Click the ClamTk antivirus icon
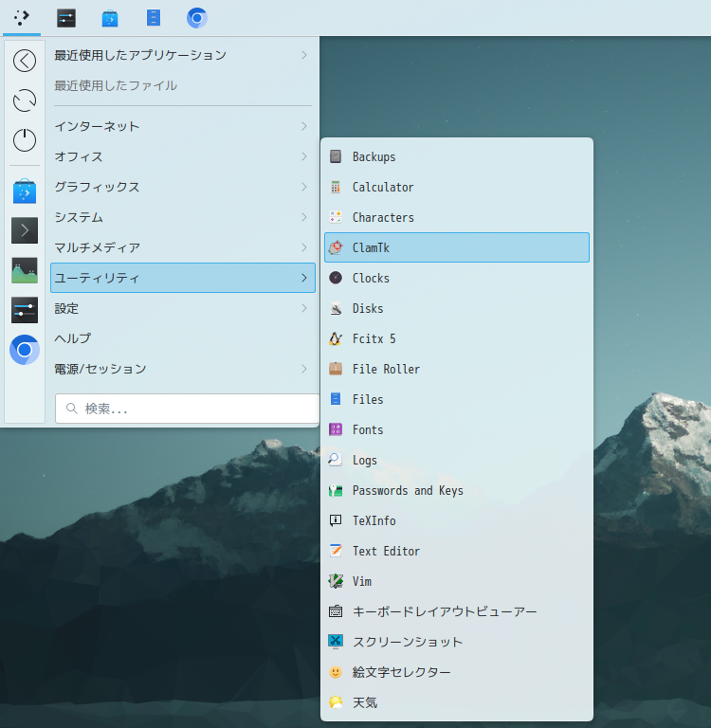This screenshot has height=728, width=711. coord(336,247)
